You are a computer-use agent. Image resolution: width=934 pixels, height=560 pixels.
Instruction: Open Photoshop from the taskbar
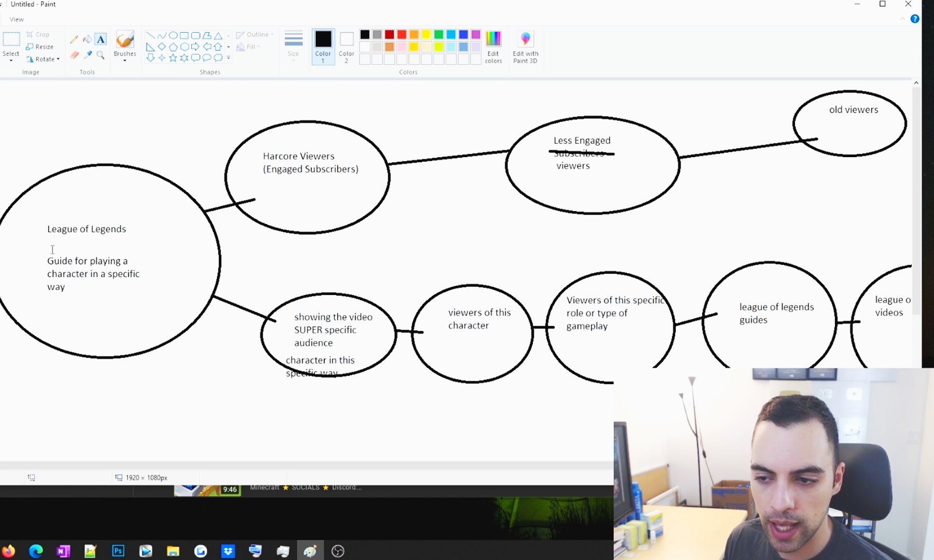tap(118, 551)
